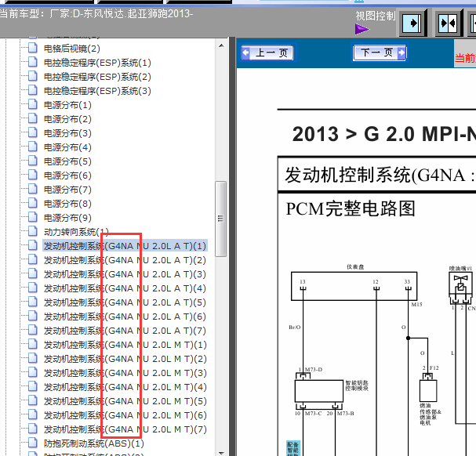
Task: Select 发动机控制系统 2.0L A T)(1)
Action: point(125,246)
